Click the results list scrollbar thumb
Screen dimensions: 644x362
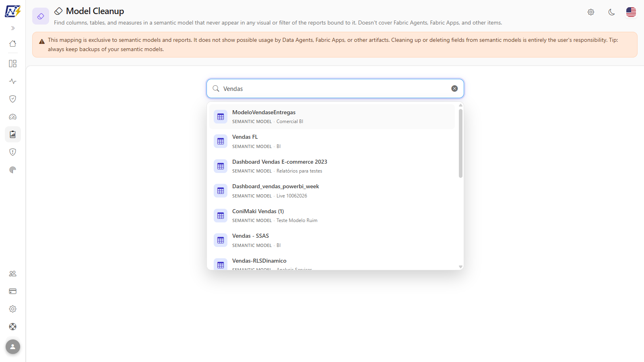pos(460,143)
